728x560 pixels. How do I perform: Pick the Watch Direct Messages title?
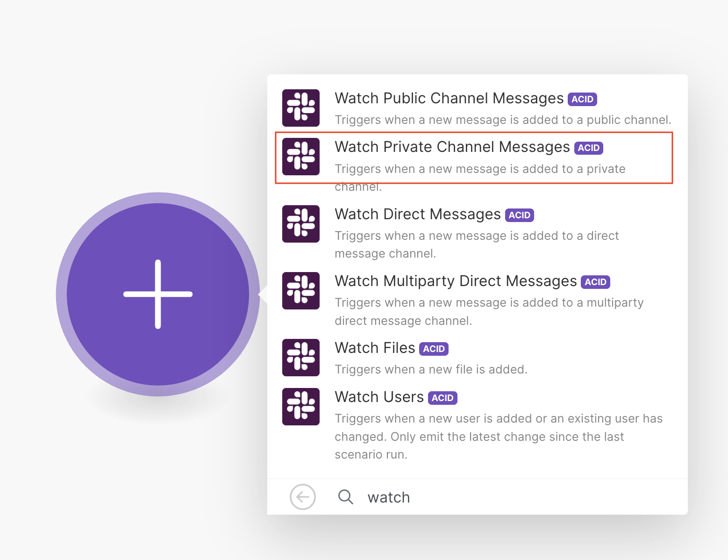point(418,215)
